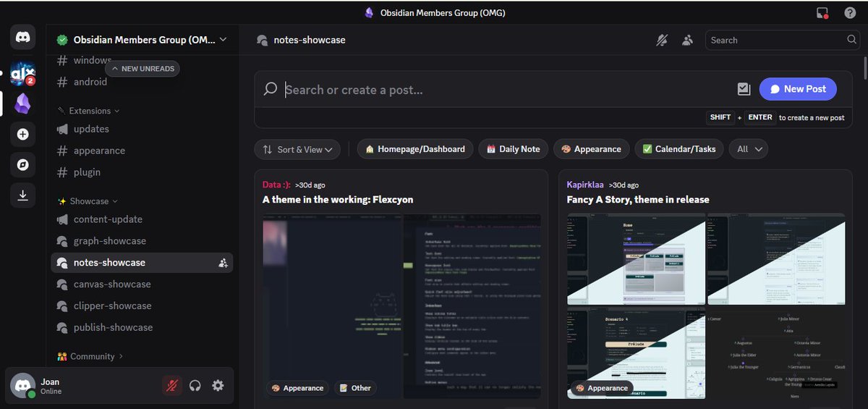This screenshot has height=409, width=868.
Task: Click the forum icon beside notes-showcase header
Action: click(263, 41)
